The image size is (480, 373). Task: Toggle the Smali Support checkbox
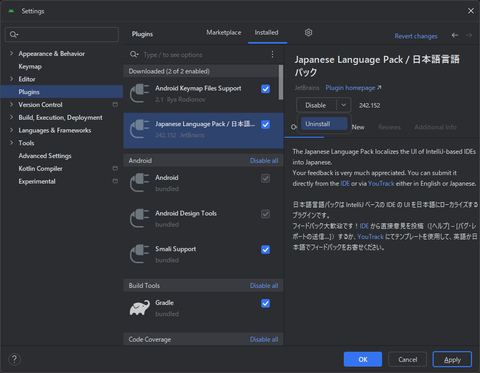(266, 250)
